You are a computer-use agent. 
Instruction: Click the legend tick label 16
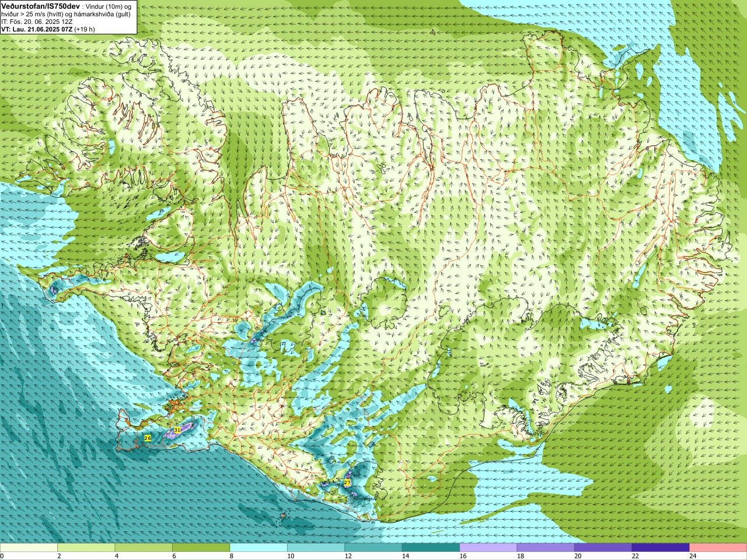point(463,556)
